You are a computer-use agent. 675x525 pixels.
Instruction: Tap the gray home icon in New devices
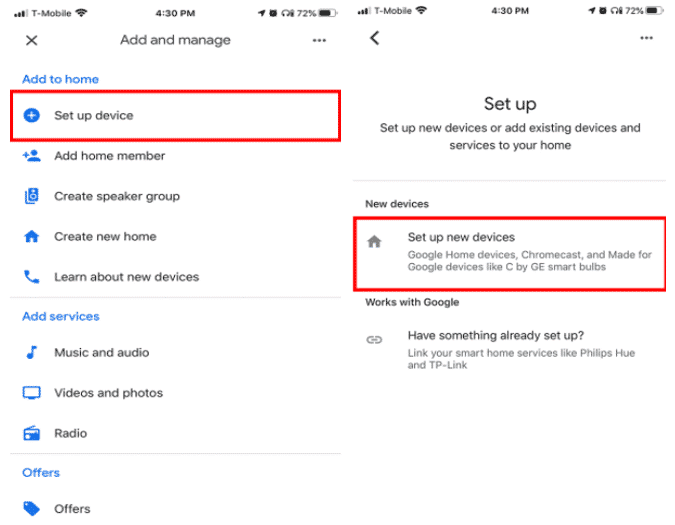tap(374, 241)
